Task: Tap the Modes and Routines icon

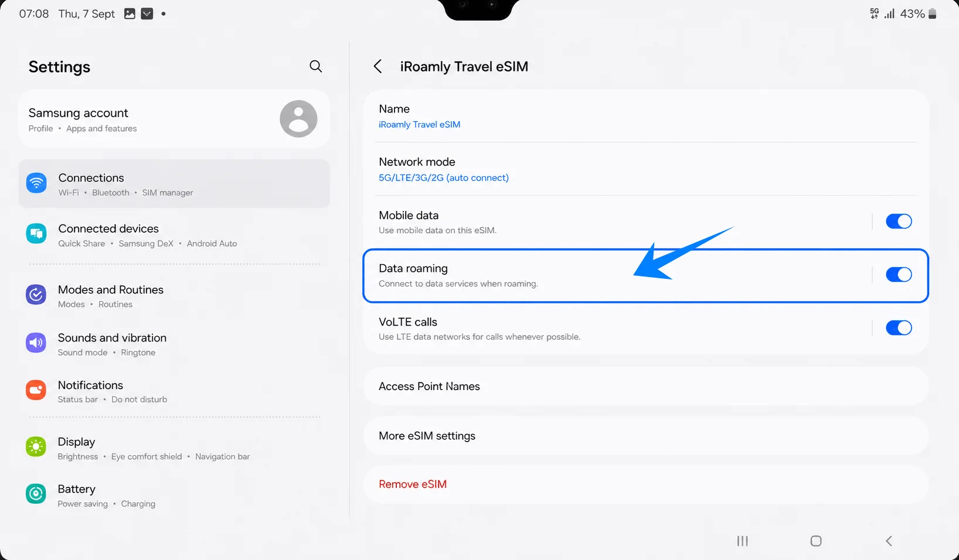Action: click(36, 295)
